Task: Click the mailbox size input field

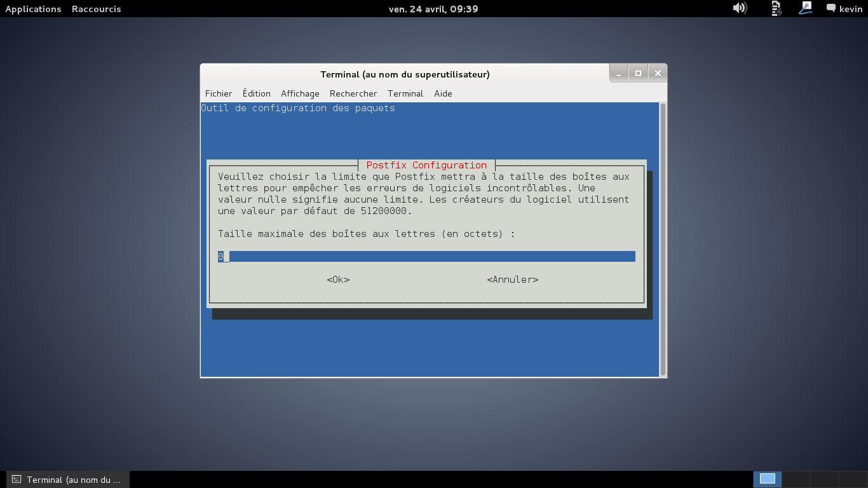Action: [426, 256]
